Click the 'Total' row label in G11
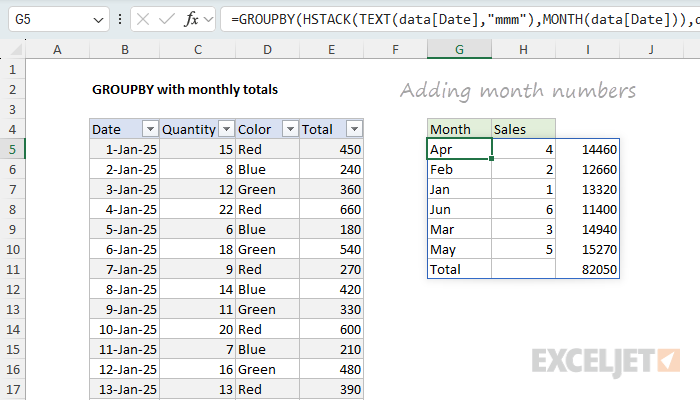The height and width of the screenshot is (400, 700). tap(459, 269)
